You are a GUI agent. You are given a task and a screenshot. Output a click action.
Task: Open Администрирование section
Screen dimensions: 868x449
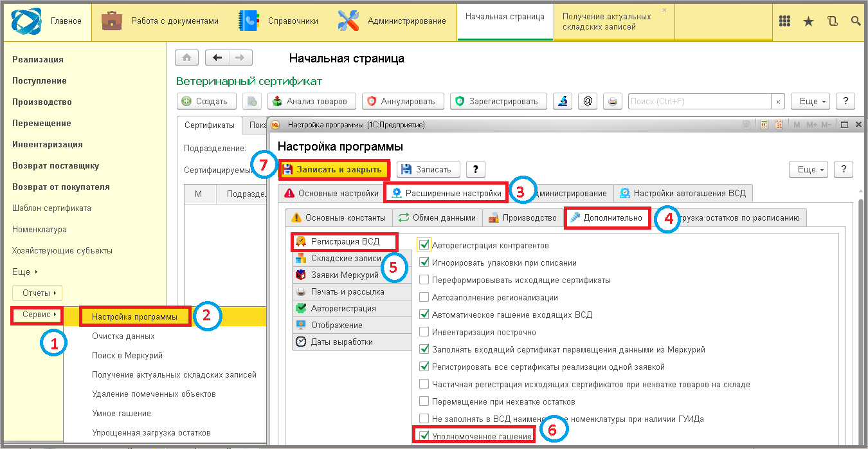click(x=392, y=21)
